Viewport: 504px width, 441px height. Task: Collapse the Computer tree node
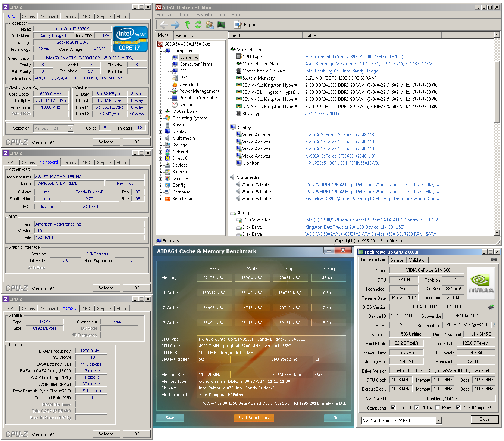click(x=160, y=51)
